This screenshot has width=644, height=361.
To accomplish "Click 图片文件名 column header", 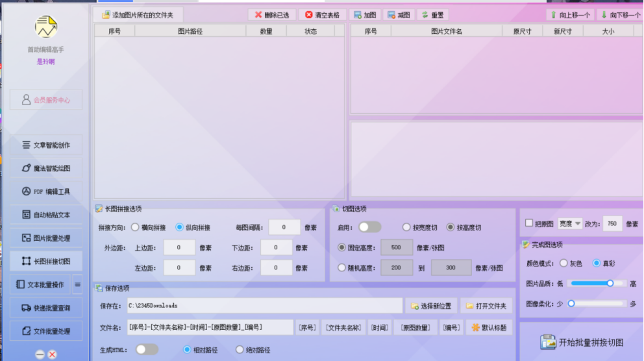I will click(x=447, y=31).
